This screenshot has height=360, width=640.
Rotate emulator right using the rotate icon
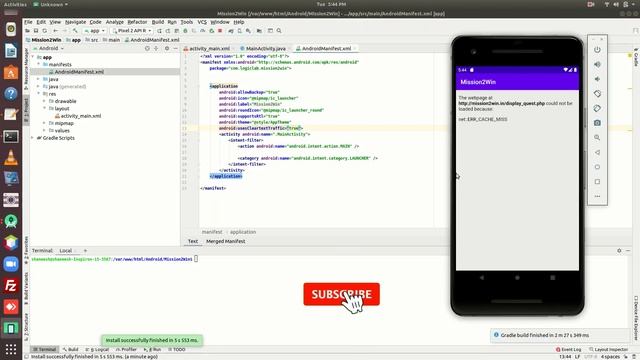click(597, 108)
